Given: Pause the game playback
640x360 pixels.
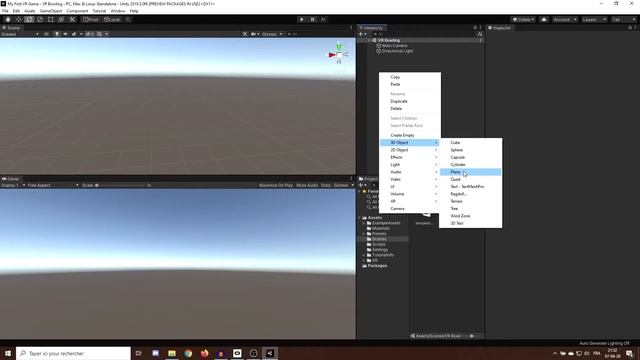Looking at the screenshot, I should pos(313,20).
